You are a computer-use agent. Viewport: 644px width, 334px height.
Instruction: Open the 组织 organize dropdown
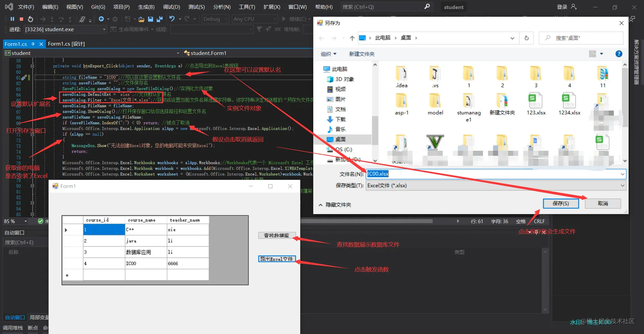coord(328,54)
